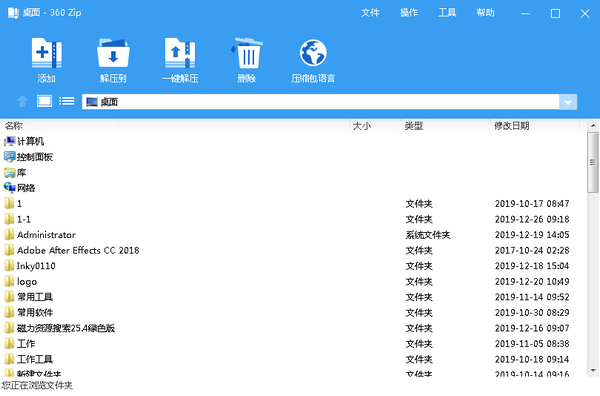Click the scrollbar down arrow
The image size is (600, 396).
pyautogui.click(x=593, y=370)
